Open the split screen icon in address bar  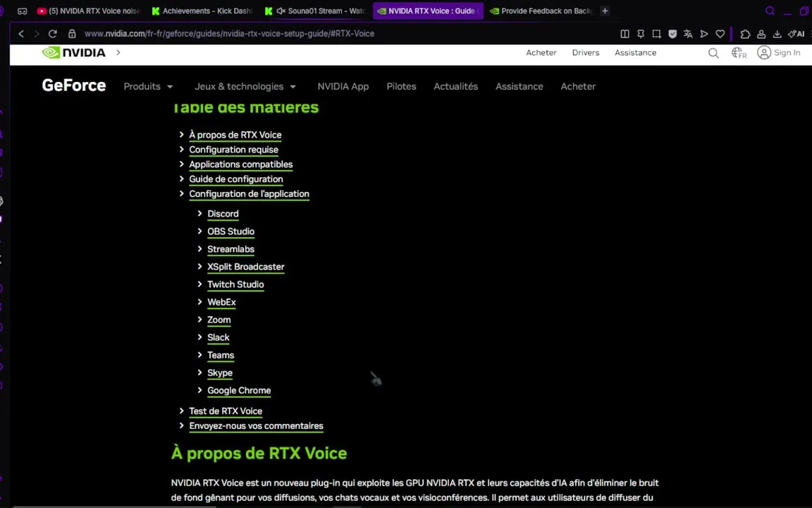click(x=625, y=34)
